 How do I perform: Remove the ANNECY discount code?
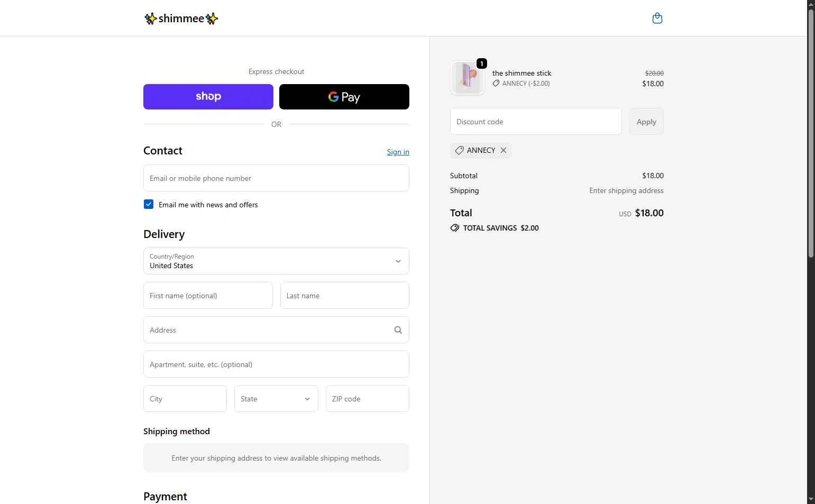503,150
